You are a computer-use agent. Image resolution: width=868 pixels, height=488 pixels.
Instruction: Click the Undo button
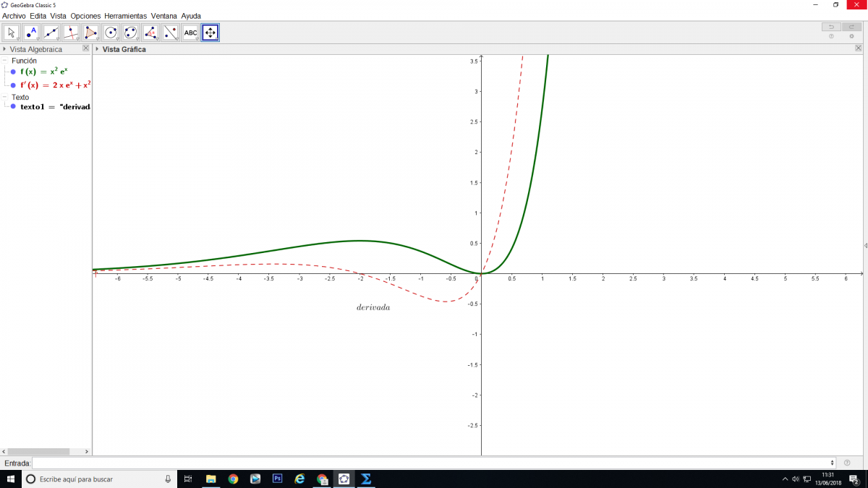tap(831, 27)
